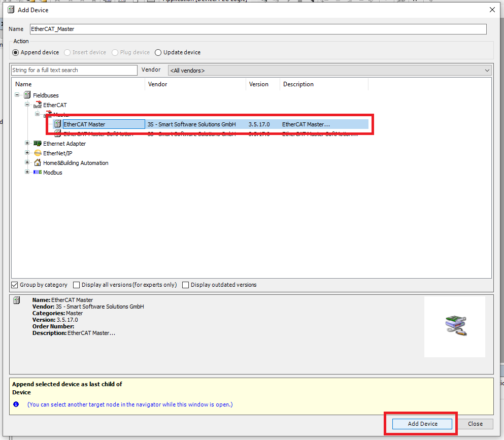Click the blue information icon
This screenshot has height=440, width=504.
click(x=16, y=404)
